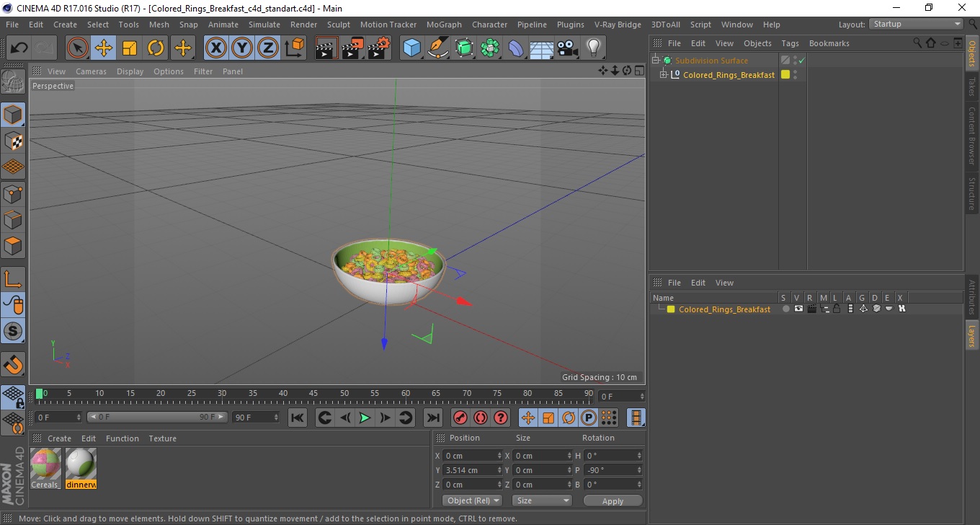Toggle solo for Colored_Rings_Breakfast layer
The height and width of the screenshot is (525, 980).
coord(785,309)
